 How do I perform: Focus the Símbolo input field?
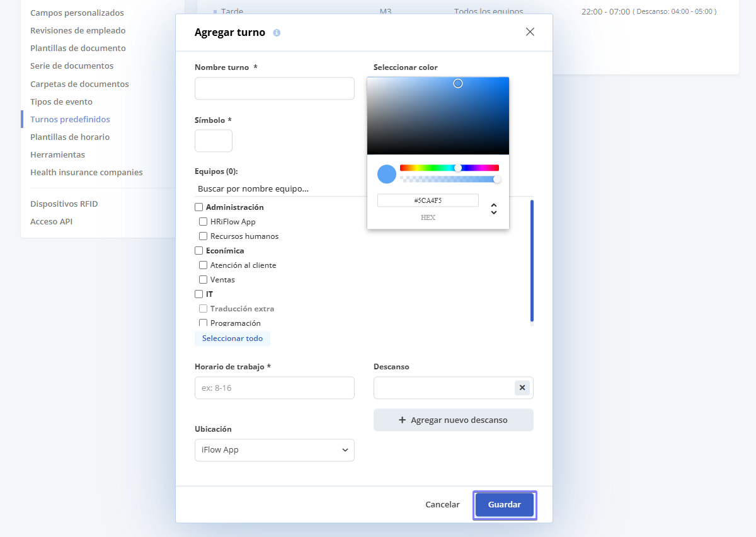click(x=214, y=141)
